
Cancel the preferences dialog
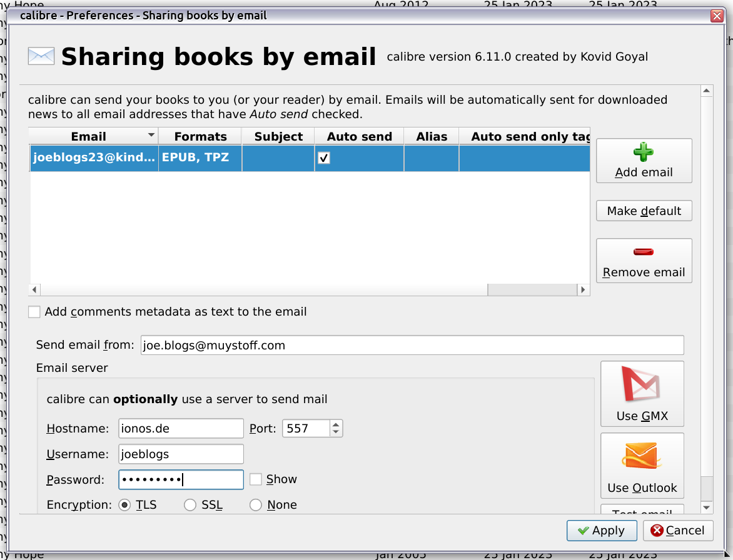click(678, 531)
